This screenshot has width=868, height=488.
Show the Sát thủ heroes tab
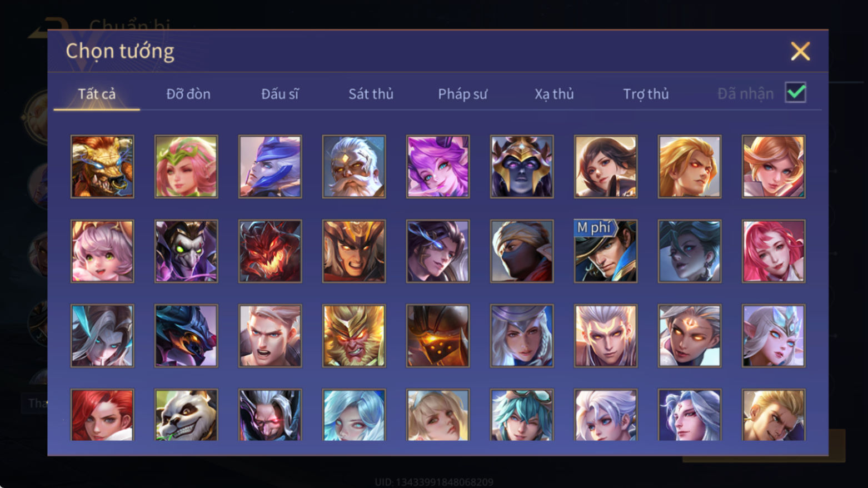click(371, 94)
